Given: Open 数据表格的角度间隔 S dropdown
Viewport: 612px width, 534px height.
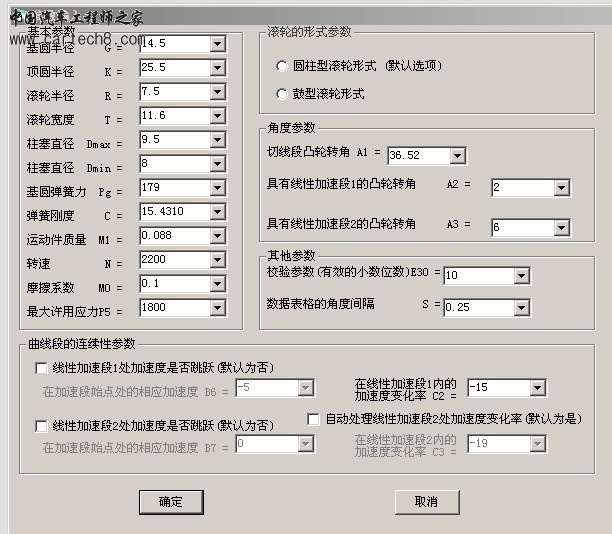Looking at the screenshot, I should tap(521, 307).
